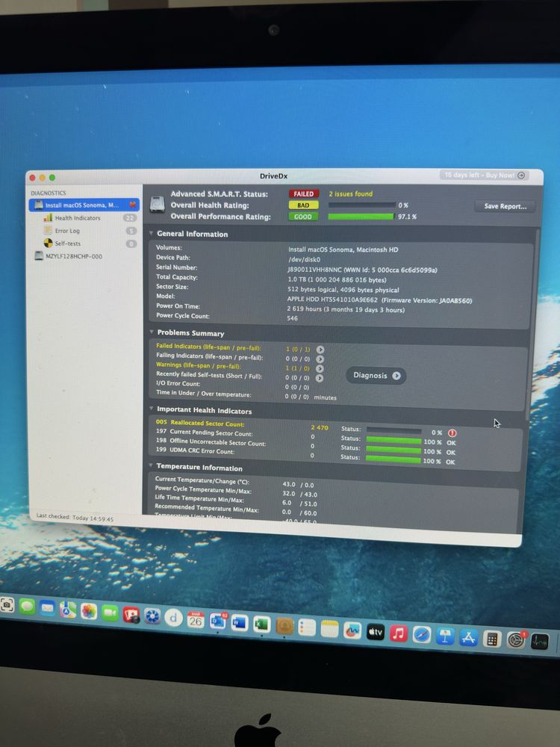Click the '199 UDMA CRC Error Count' row
This screenshot has height=747, width=560.
click(x=195, y=450)
